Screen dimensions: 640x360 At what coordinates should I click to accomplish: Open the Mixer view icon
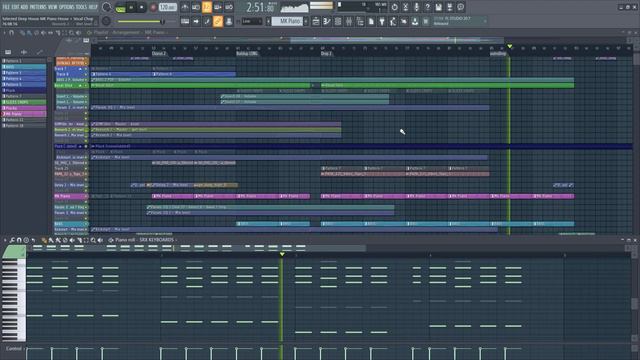pyautogui.click(x=349, y=21)
